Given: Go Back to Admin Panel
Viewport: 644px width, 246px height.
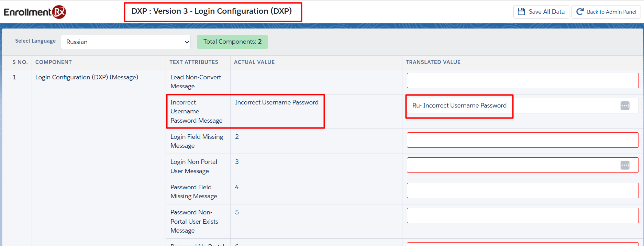Looking at the screenshot, I should tap(606, 12).
